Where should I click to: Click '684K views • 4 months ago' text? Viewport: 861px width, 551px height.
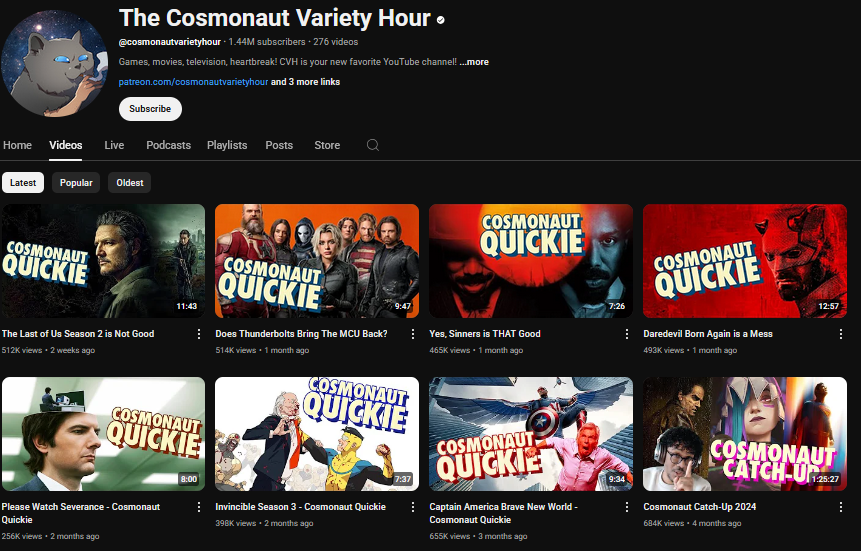(x=692, y=523)
